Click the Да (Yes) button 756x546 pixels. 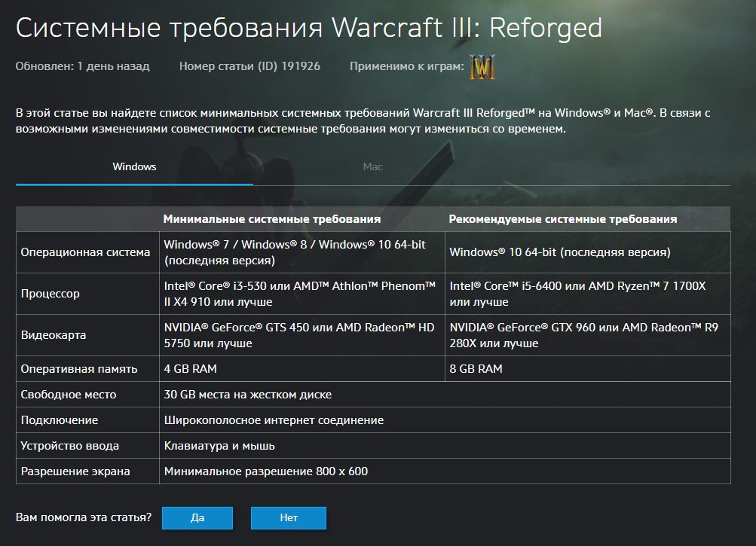tap(197, 517)
